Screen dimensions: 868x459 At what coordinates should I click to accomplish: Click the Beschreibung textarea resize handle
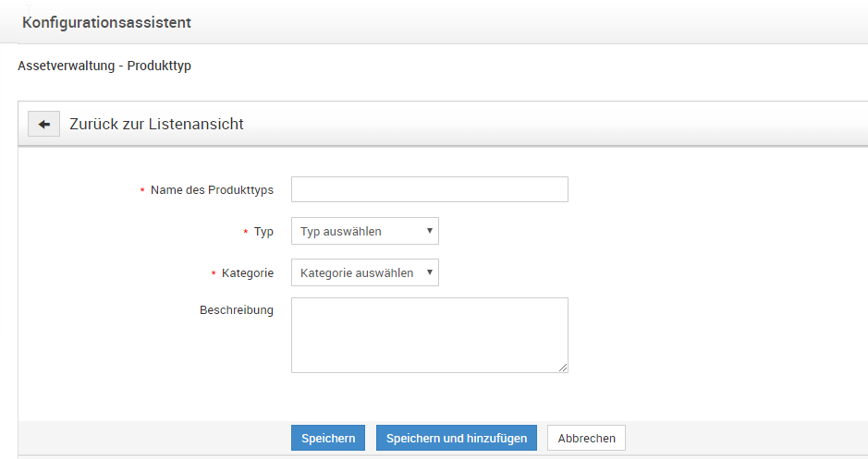pyautogui.click(x=563, y=368)
